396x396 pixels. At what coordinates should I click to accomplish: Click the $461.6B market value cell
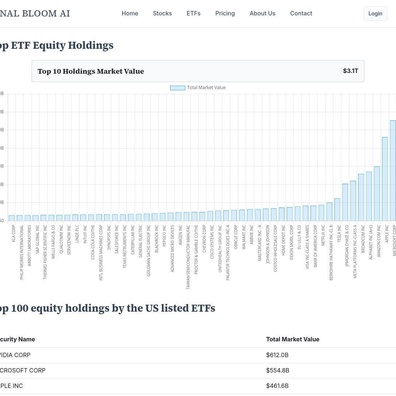coord(277,386)
